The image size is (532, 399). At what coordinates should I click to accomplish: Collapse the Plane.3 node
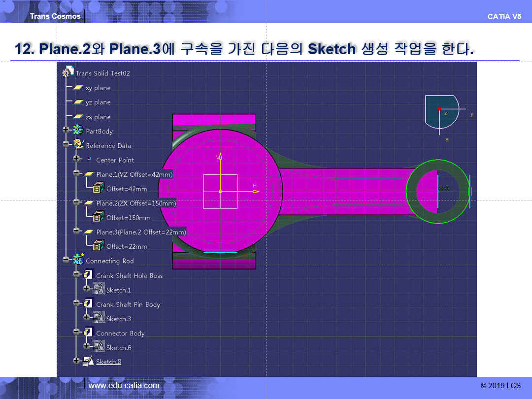76,231
